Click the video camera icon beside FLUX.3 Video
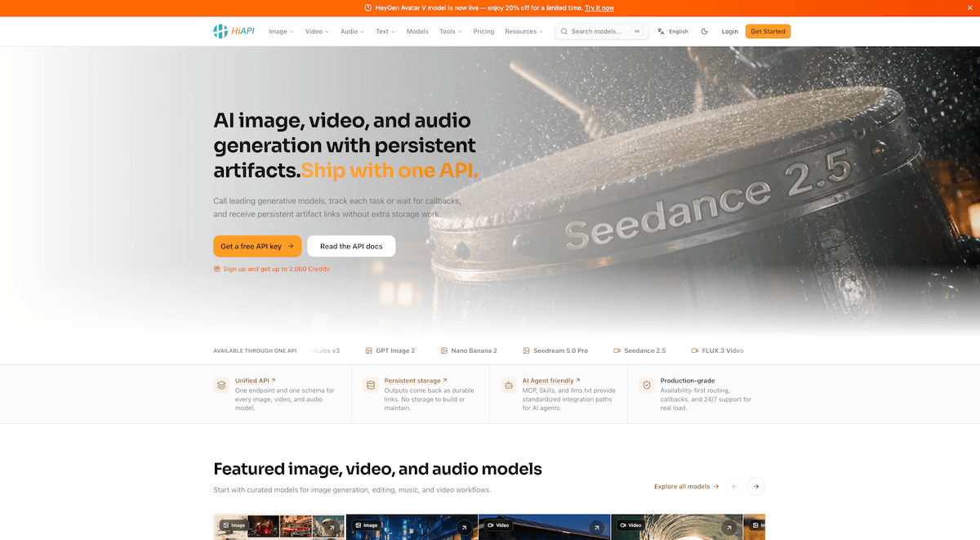 tap(695, 350)
